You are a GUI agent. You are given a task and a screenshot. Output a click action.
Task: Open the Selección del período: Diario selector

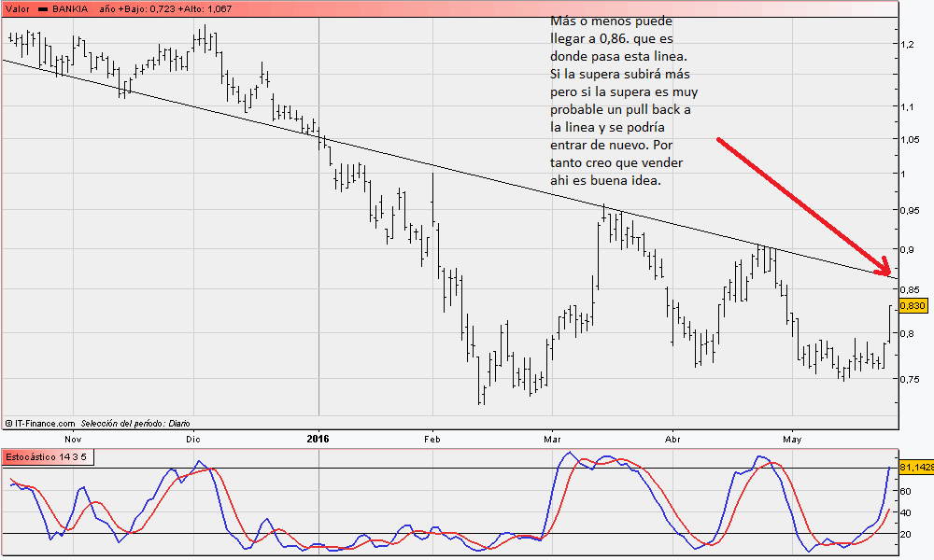[134, 423]
